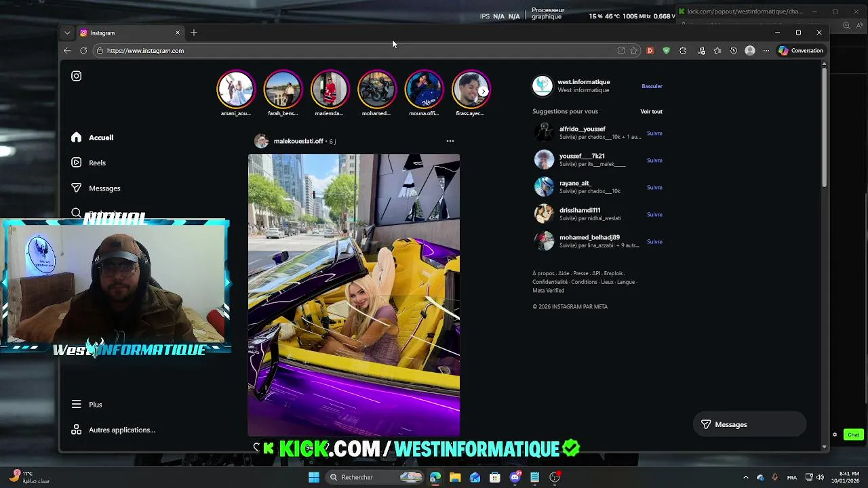Follow rayane_ait_
The image size is (868, 488).
pos(654,187)
